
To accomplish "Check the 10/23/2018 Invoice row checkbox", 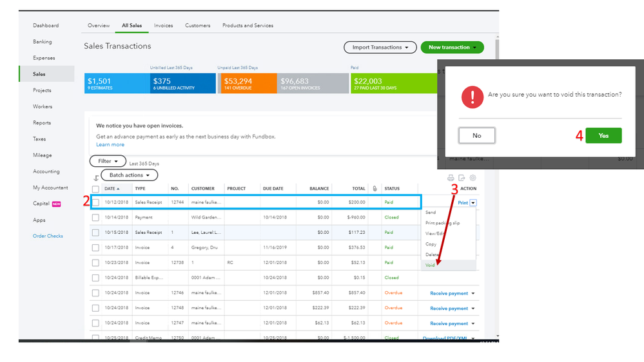I will click(x=95, y=263).
